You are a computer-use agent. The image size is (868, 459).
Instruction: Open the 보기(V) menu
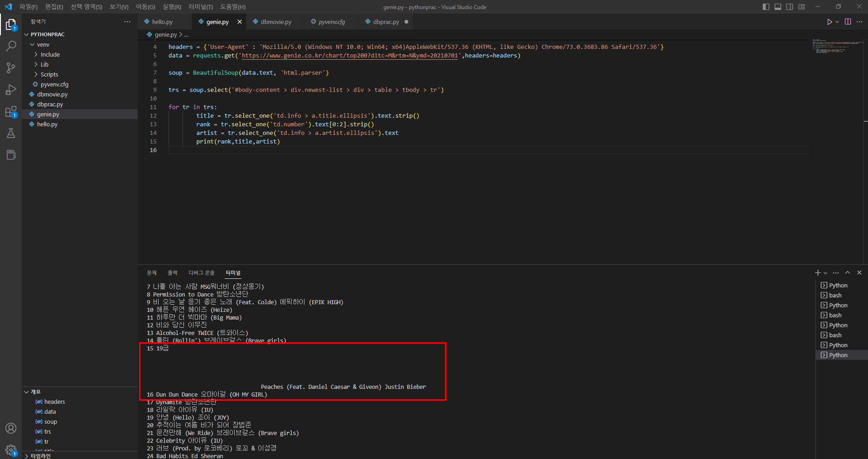[119, 7]
